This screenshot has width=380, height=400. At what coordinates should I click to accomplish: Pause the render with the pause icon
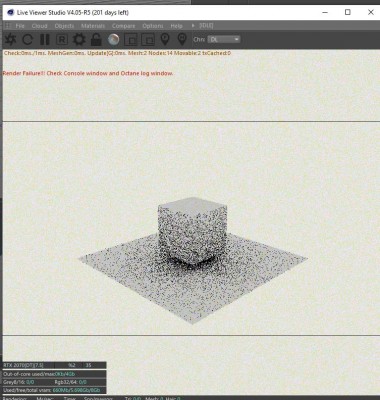click(x=45, y=39)
